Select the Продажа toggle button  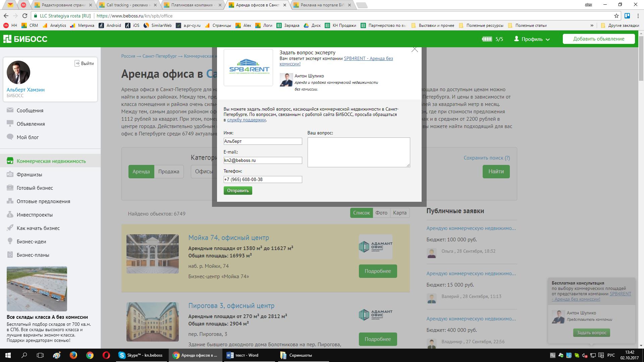(x=169, y=172)
